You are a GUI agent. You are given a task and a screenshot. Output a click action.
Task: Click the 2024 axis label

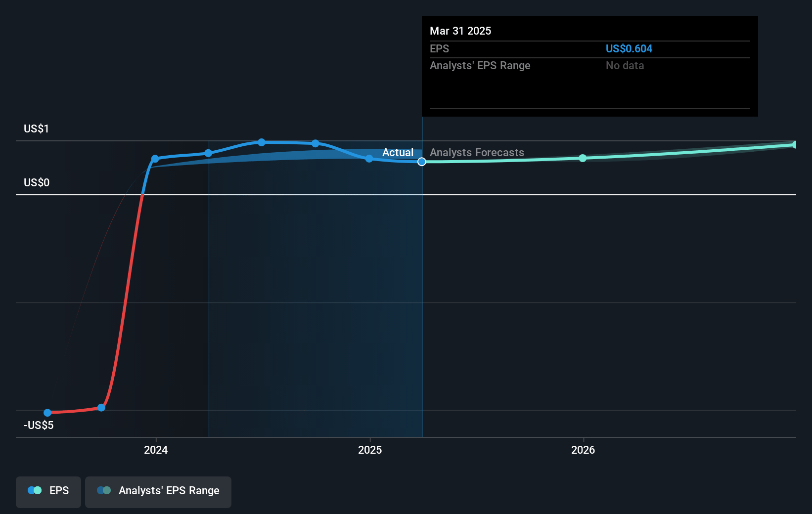(x=156, y=450)
